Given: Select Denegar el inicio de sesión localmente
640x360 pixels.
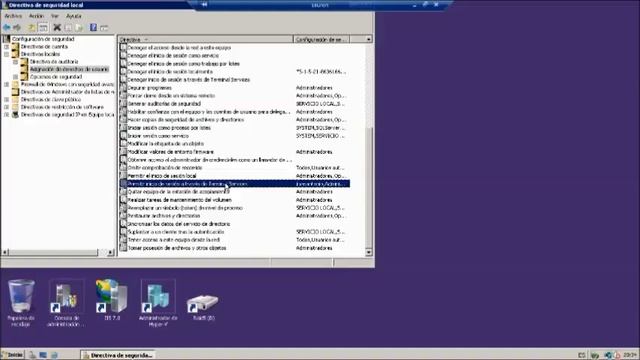Looking at the screenshot, I should (x=235, y=71).
